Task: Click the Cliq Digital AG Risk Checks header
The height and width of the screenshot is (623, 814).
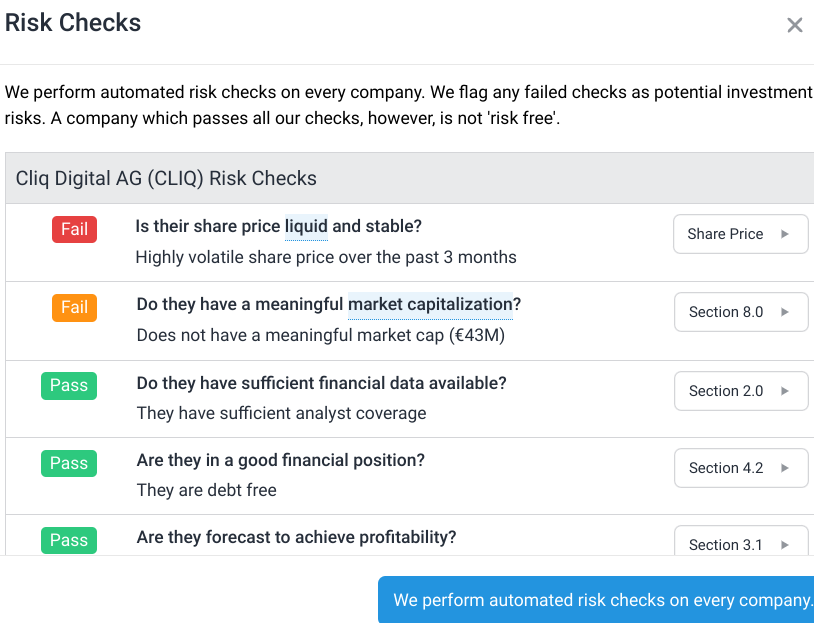Action: point(166,179)
